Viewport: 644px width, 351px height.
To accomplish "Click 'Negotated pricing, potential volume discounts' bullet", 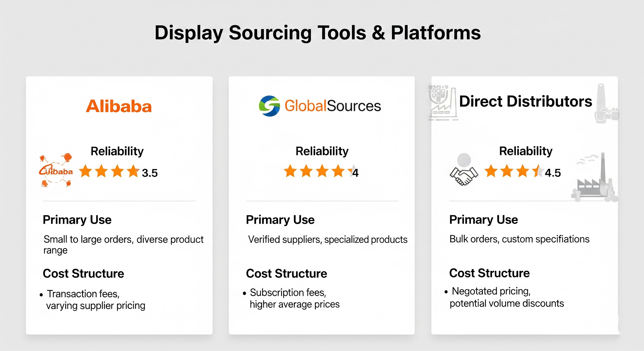I will coord(504,297).
